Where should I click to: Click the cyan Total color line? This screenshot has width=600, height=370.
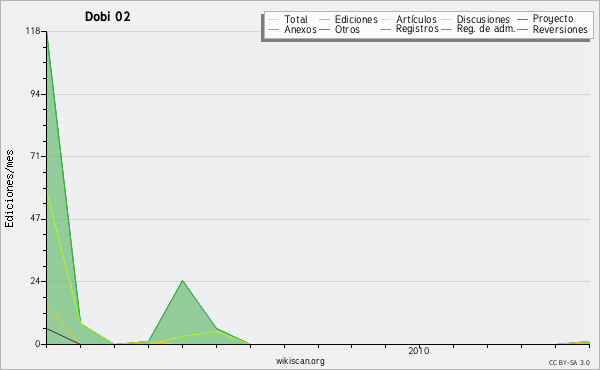click(x=274, y=19)
